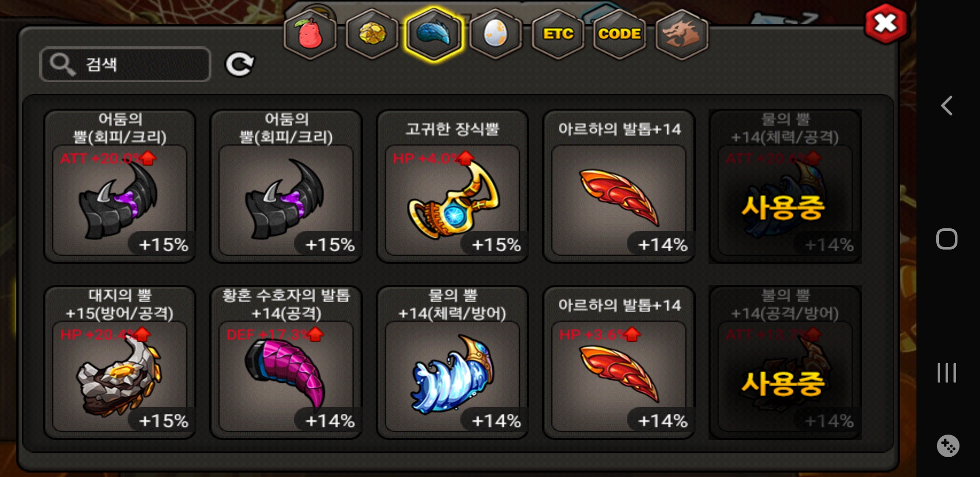This screenshot has height=477, width=980.
Task: Click the refresh arrow icon
Action: pyautogui.click(x=240, y=64)
